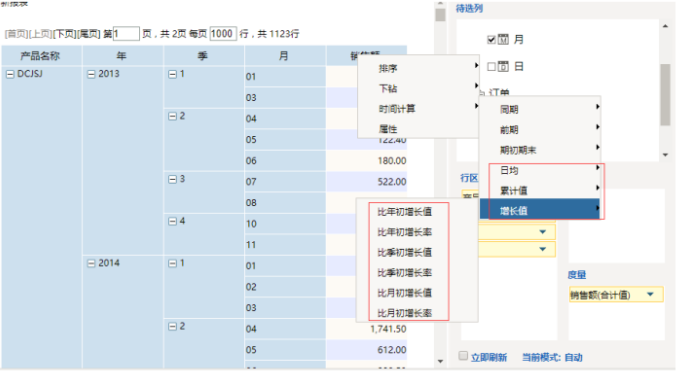Click the 当前模式: 自动 link
The image size is (676, 372).
pos(552,357)
